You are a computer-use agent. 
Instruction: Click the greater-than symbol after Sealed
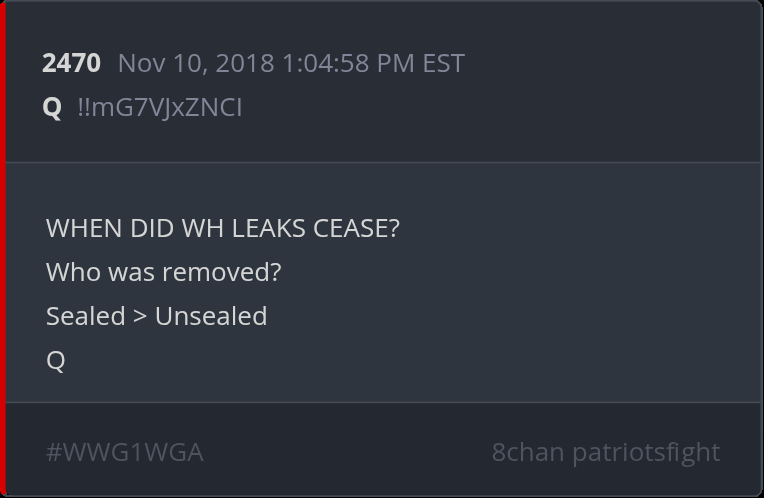pos(140,316)
